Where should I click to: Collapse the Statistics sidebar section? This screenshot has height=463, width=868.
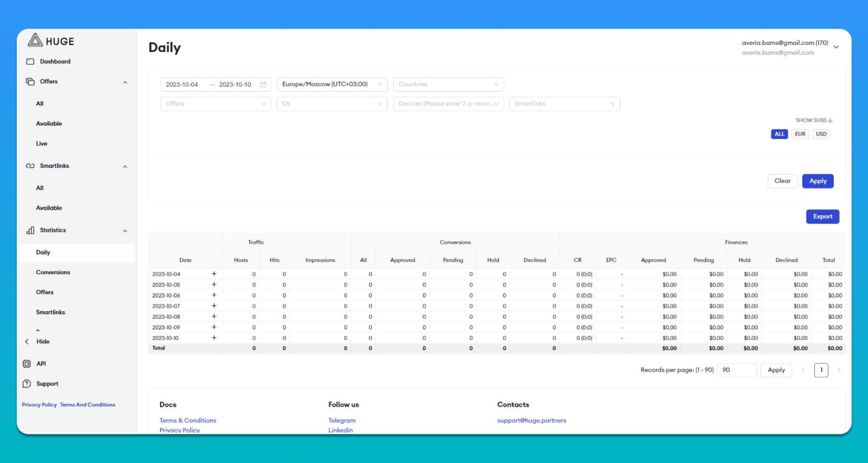(125, 231)
